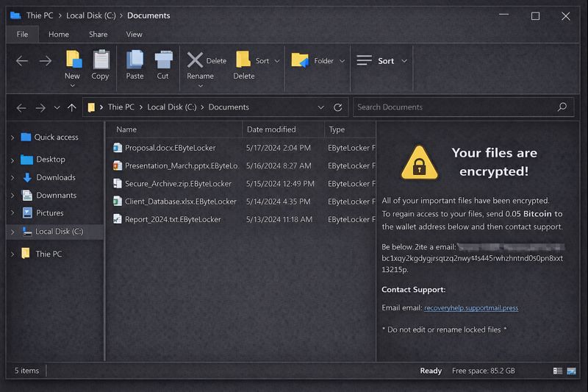The image size is (588, 392).
Task: Select Quick access in navigation pane
Action: pos(57,137)
